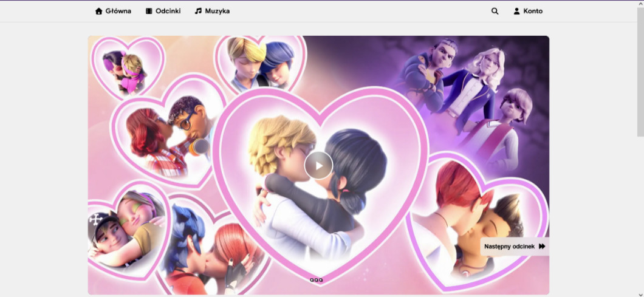Open the Odcinki episodes section label

(168, 11)
